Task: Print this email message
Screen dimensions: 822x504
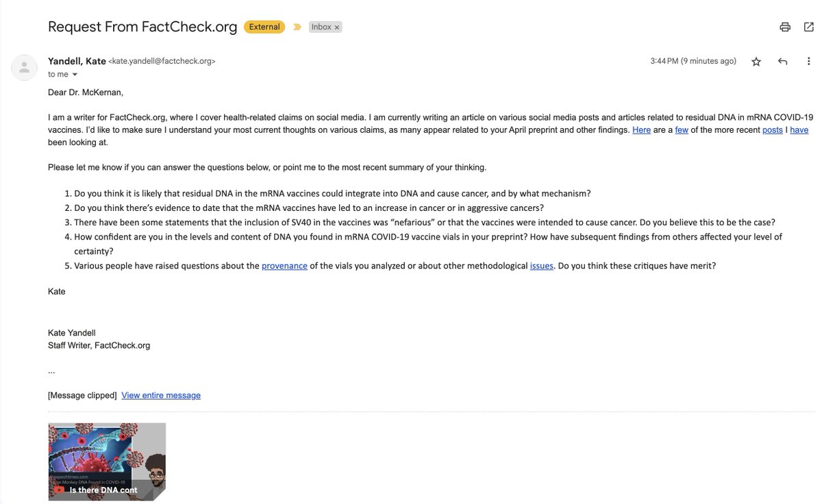Action: pyautogui.click(x=785, y=27)
